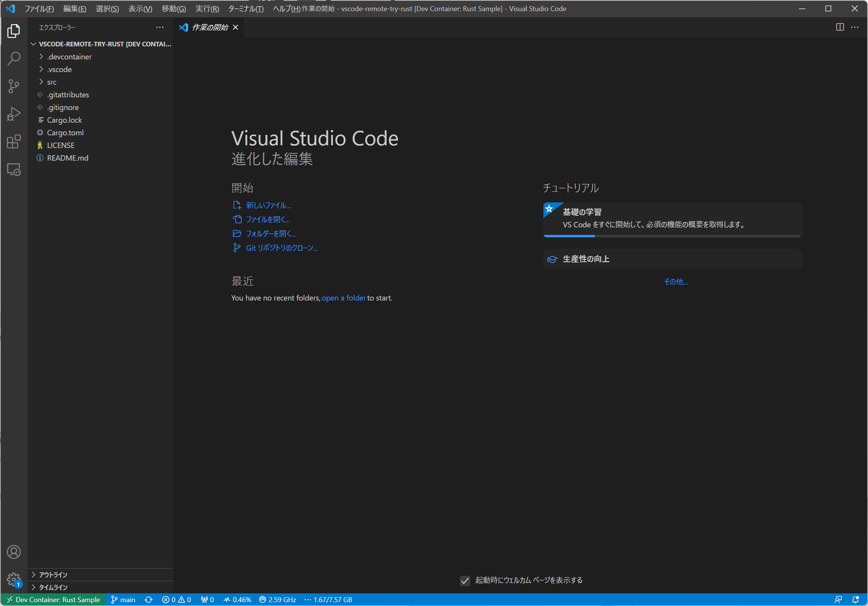Open the Search view icon

[14, 59]
